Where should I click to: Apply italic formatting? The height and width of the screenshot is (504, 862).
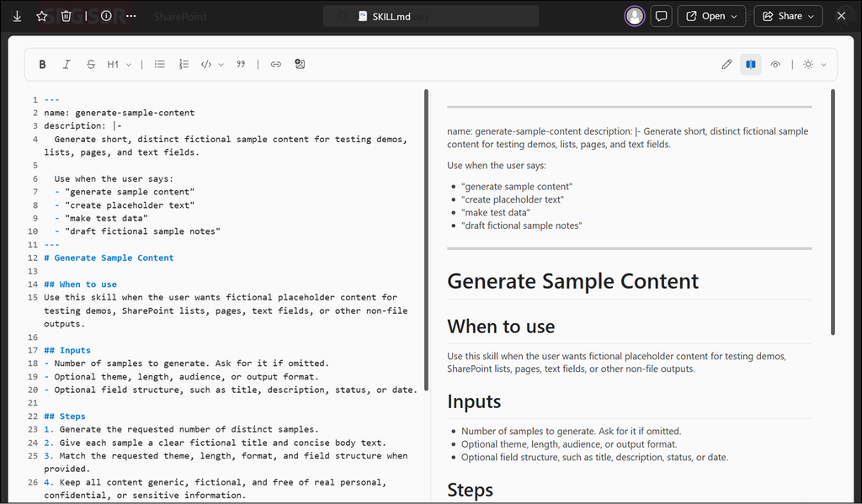67,64
